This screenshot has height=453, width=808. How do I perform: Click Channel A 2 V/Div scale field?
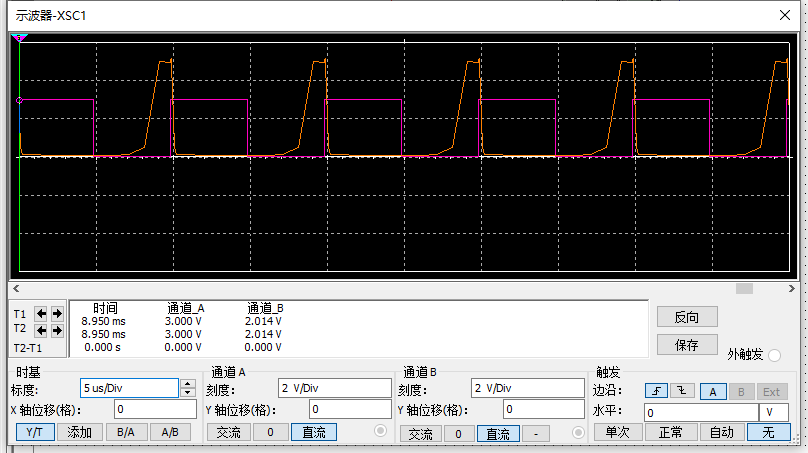click(x=335, y=388)
